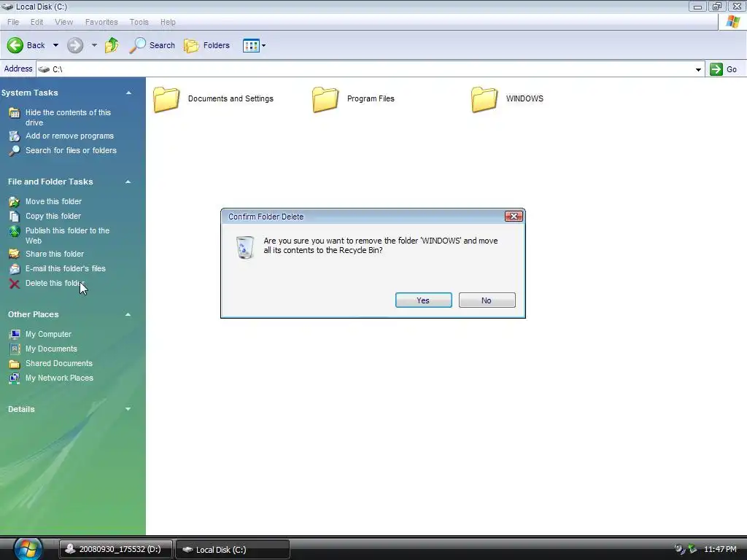Select the Documents and Settings folder icon
This screenshot has width=747, height=560.
[x=166, y=99]
